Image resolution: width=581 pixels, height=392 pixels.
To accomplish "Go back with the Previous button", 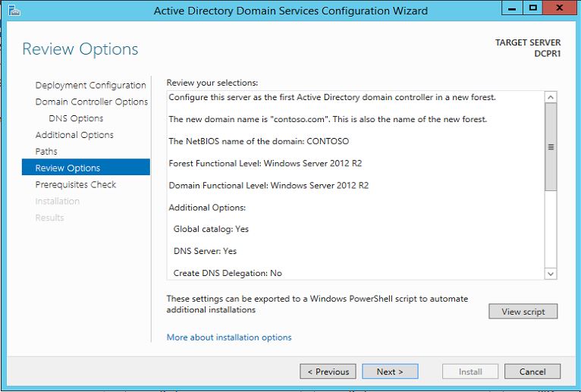I will click(328, 372).
